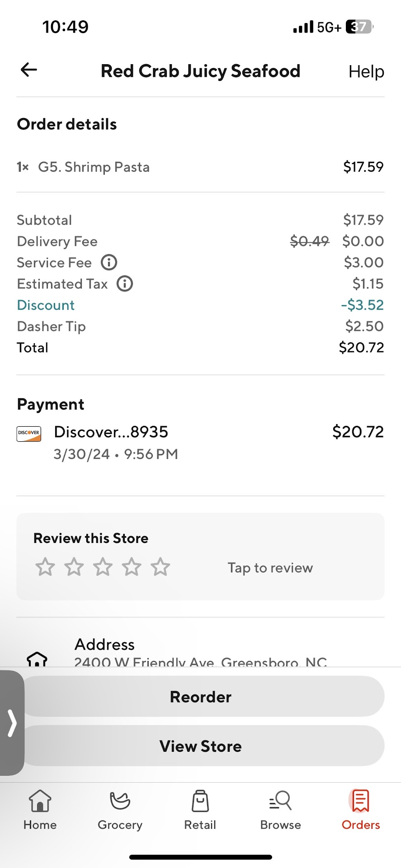
Task: Rate the store five stars
Action: (x=160, y=567)
